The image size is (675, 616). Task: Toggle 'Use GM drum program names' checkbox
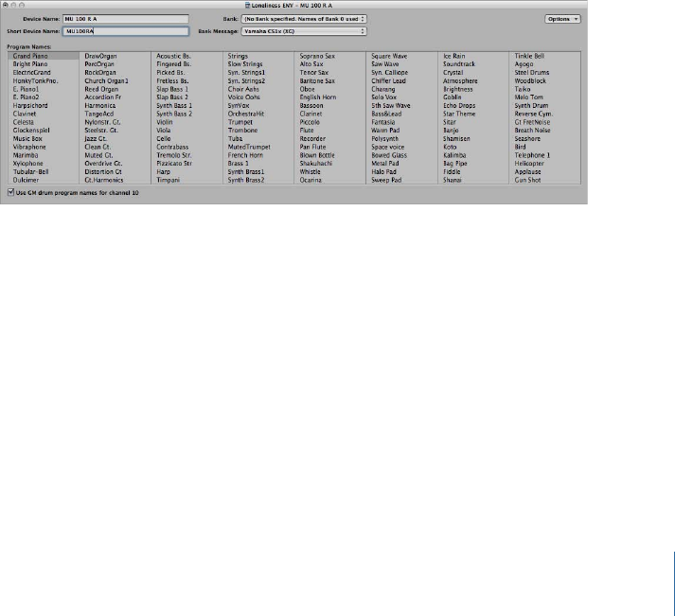pyautogui.click(x=10, y=192)
